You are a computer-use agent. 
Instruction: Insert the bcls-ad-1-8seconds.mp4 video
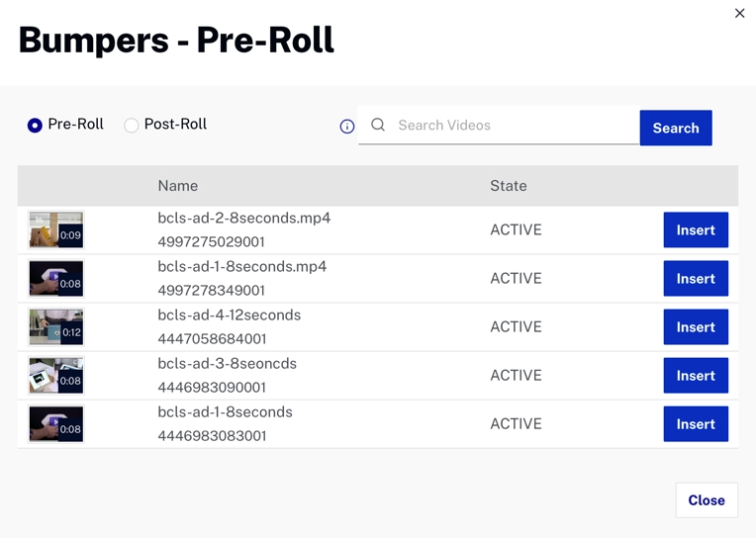(695, 279)
